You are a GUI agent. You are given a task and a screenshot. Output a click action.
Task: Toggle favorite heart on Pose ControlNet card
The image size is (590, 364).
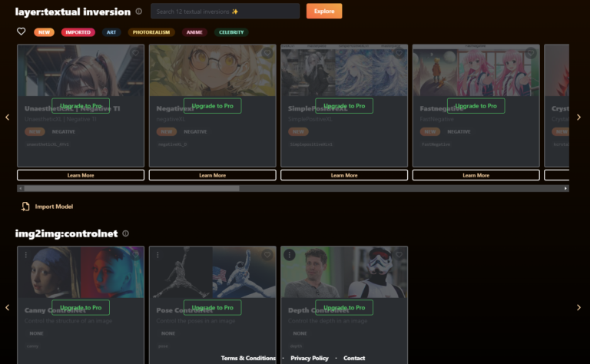pos(267,255)
